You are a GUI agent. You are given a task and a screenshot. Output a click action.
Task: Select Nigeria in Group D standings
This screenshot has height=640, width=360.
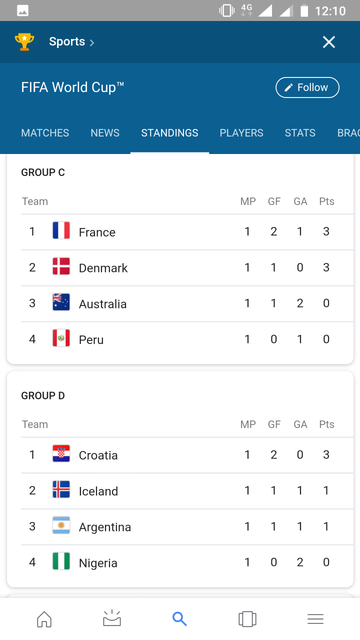tap(187, 562)
